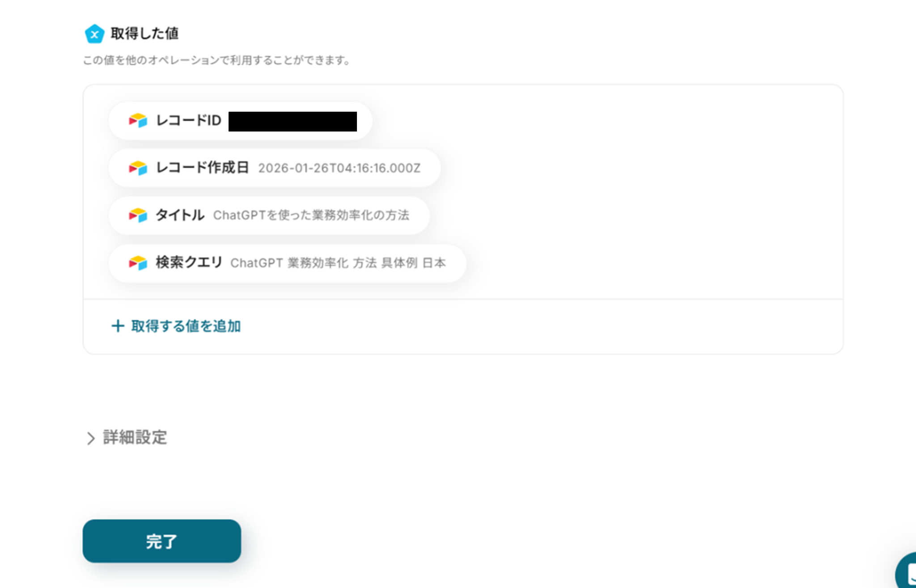Expand the 詳細設定 chevron arrow
The image size is (916, 588).
(x=91, y=438)
